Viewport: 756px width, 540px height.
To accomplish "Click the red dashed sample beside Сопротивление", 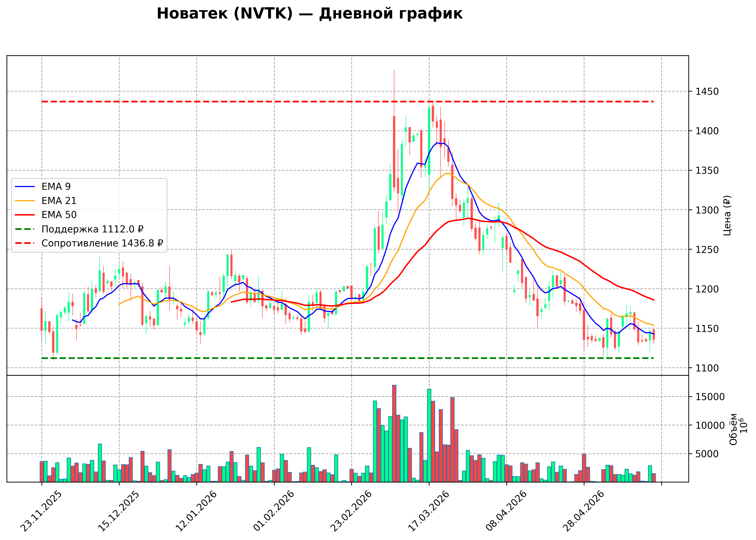I will click(x=25, y=243).
